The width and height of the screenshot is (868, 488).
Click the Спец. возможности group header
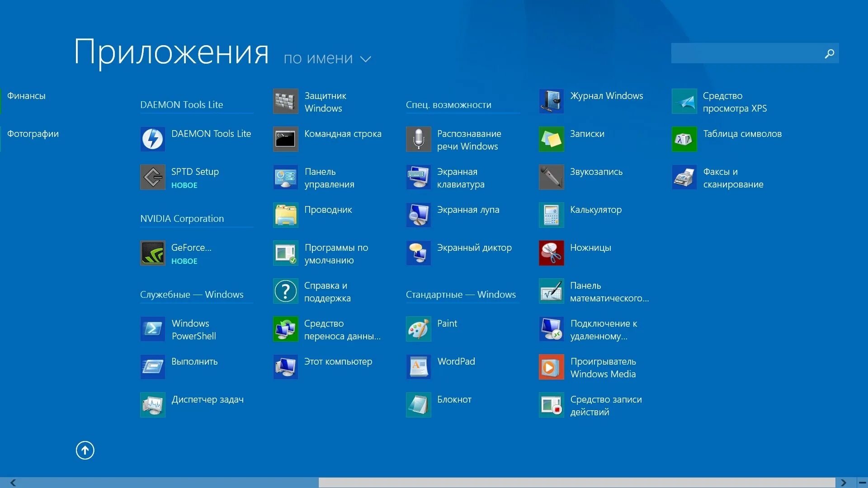tap(448, 105)
